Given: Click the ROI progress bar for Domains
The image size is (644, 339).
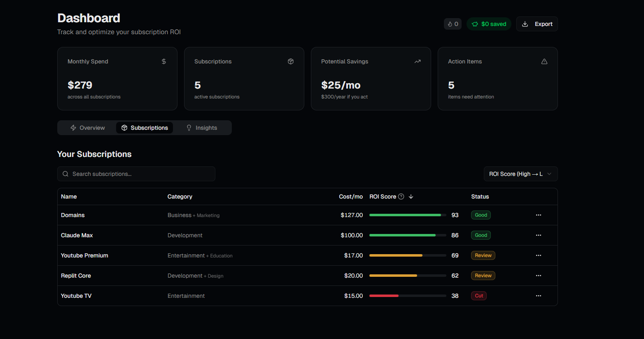Looking at the screenshot, I should point(407,215).
